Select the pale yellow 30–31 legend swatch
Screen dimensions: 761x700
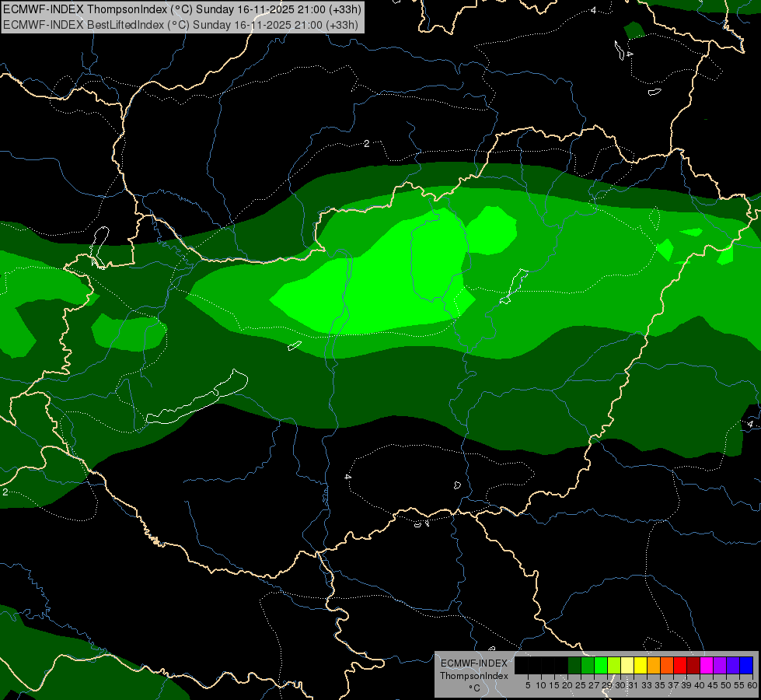point(627,665)
